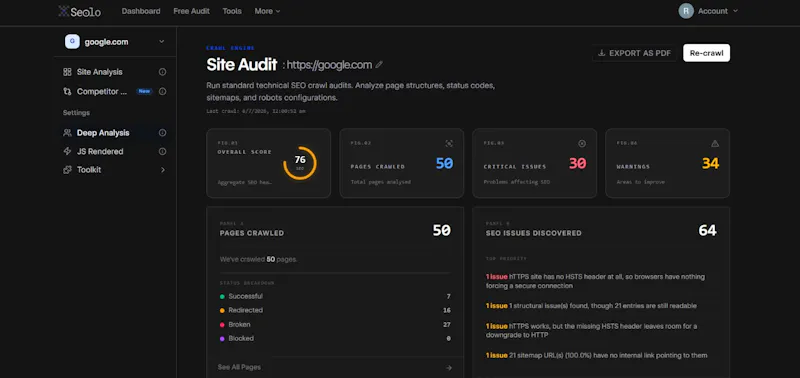Click the Warnings count 34

710,163
